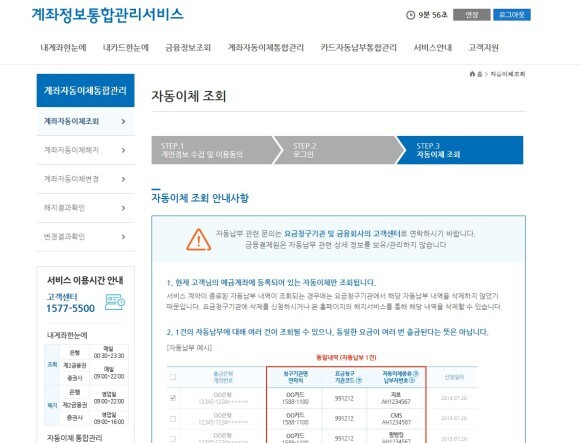Viewport: 580px width, 443px height.
Task: Click the clock timer icon
Action: tap(410, 15)
